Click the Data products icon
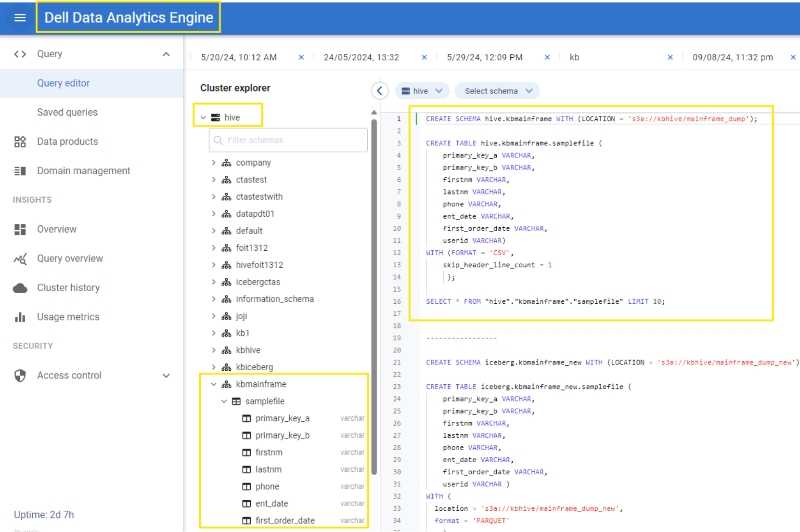 [x=20, y=142]
